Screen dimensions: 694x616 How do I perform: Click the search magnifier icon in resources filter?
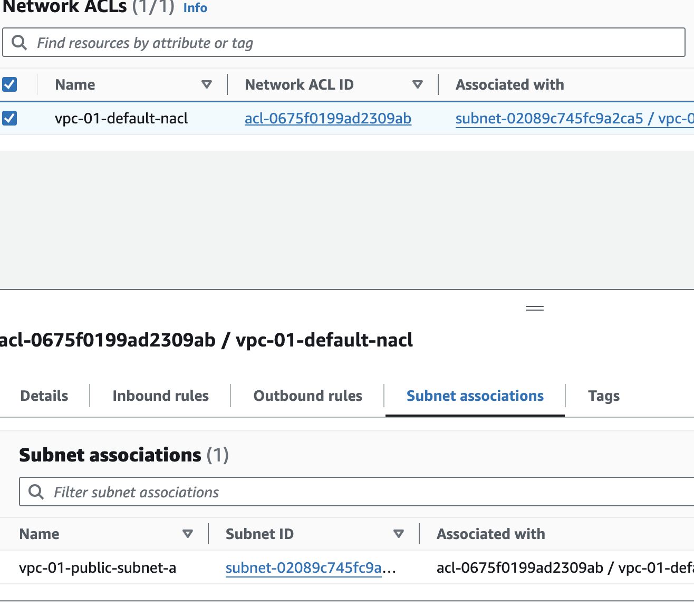(x=19, y=43)
